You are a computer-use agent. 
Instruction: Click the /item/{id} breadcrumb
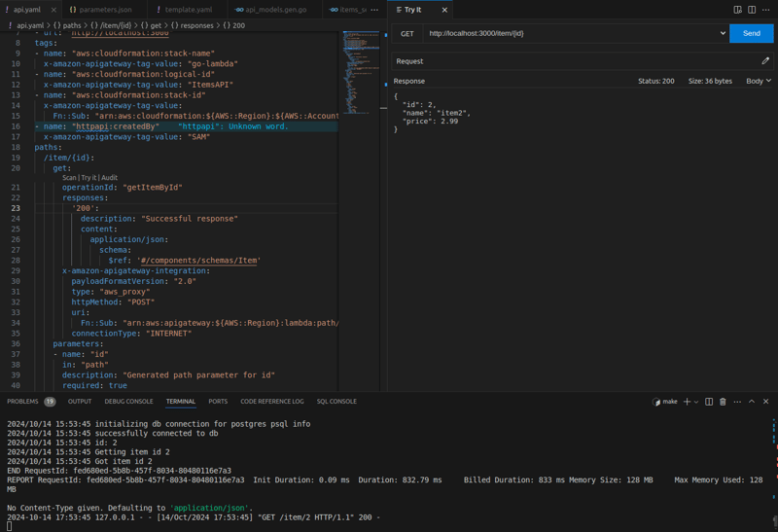(x=111, y=25)
